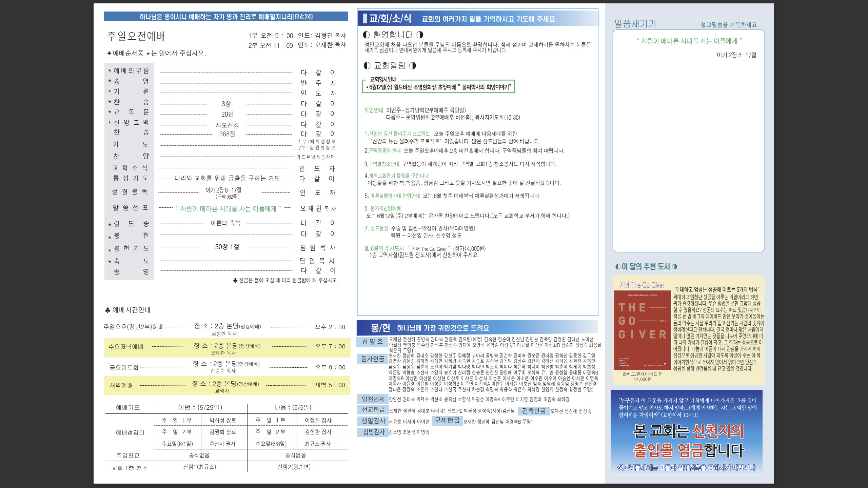
Task: Select '금요기도회' schedule label
Action: (124, 368)
